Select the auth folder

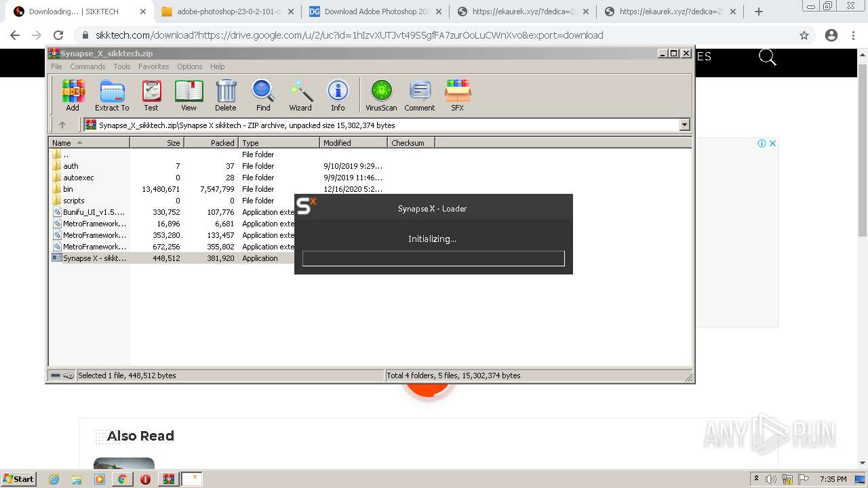(x=71, y=166)
